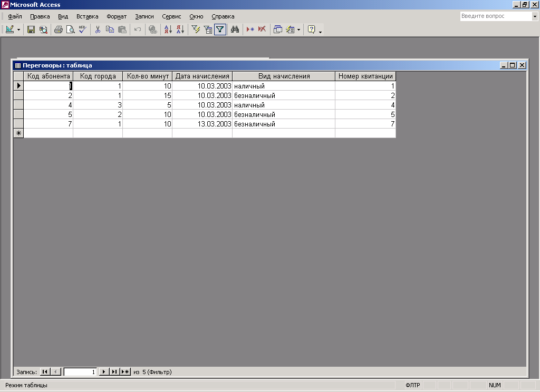Click the record number field
This screenshot has height=392, width=540.
(80, 371)
